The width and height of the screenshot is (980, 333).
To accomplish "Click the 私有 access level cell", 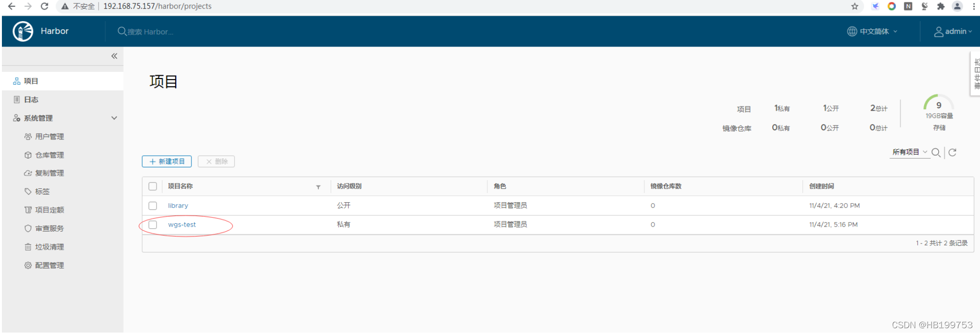I will (x=344, y=224).
